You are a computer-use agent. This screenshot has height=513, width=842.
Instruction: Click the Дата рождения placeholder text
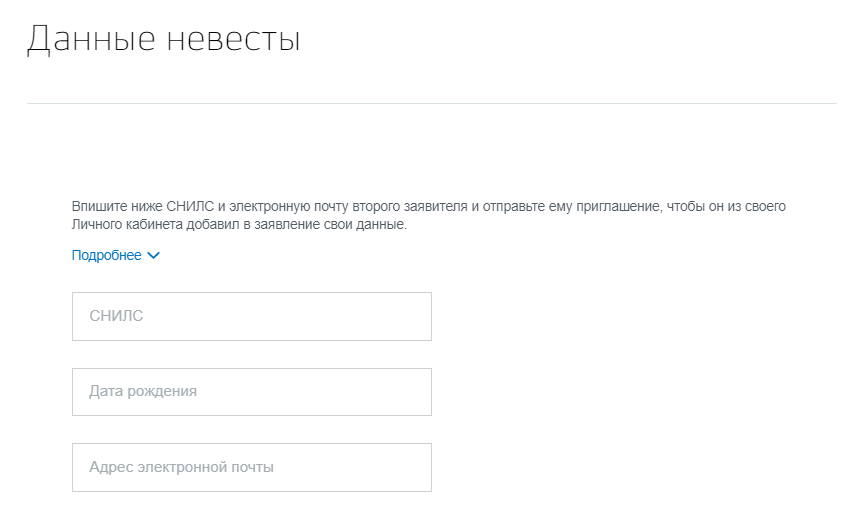click(143, 392)
